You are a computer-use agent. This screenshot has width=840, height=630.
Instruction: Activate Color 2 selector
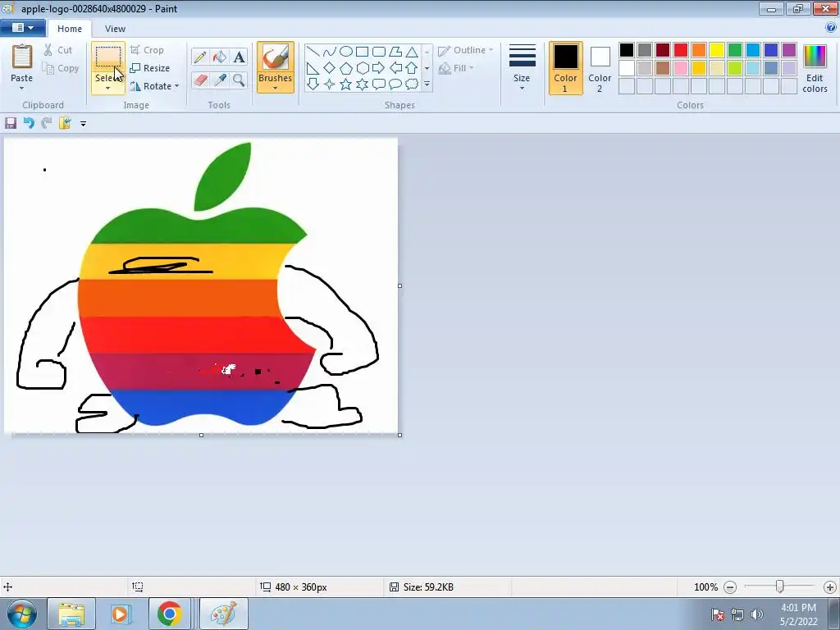[600, 68]
